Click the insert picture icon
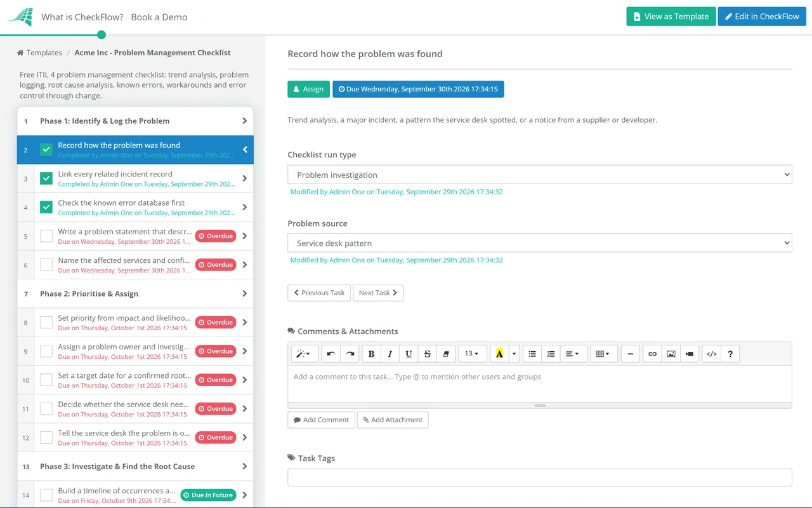This screenshot has width=812, height=508. [x=671, y=354]
